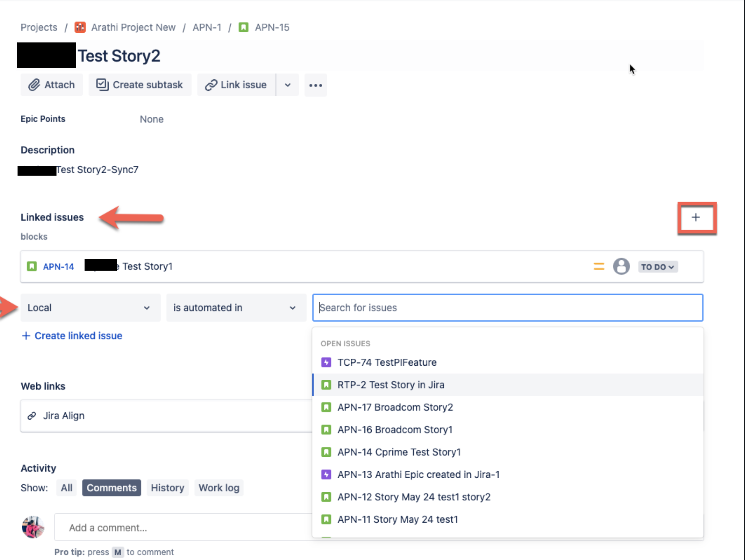Open the Local instance dropdown

coord(90,308)
